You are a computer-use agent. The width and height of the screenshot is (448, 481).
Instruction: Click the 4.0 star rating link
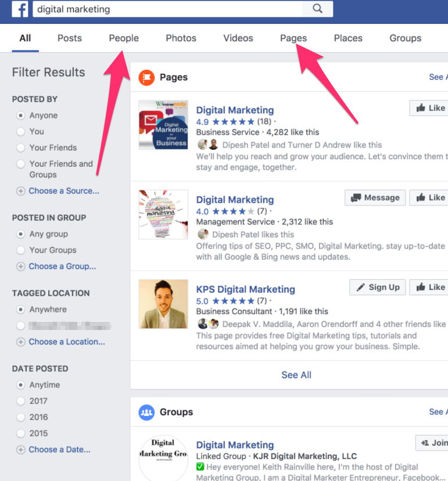tap(225, 211)
